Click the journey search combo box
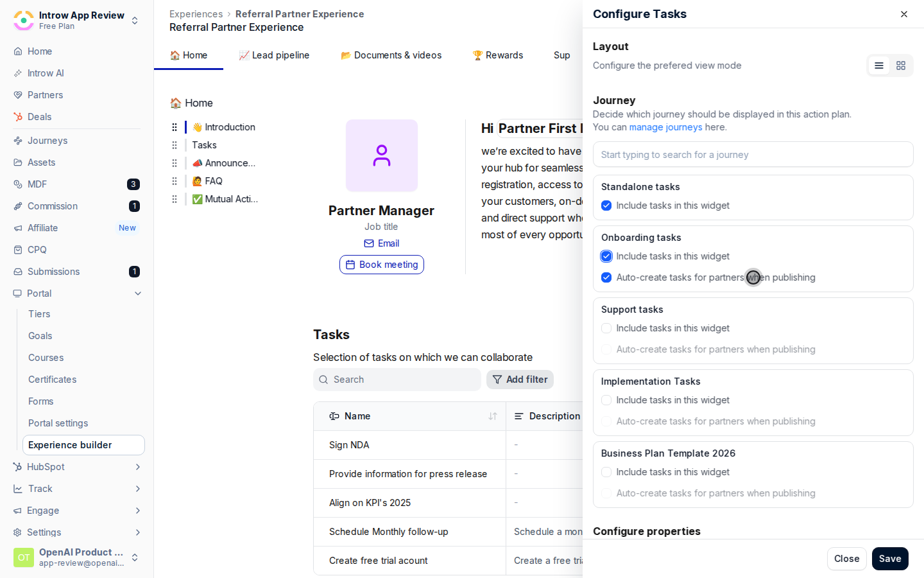The image size is (924, 578). (x=753, y=154)
